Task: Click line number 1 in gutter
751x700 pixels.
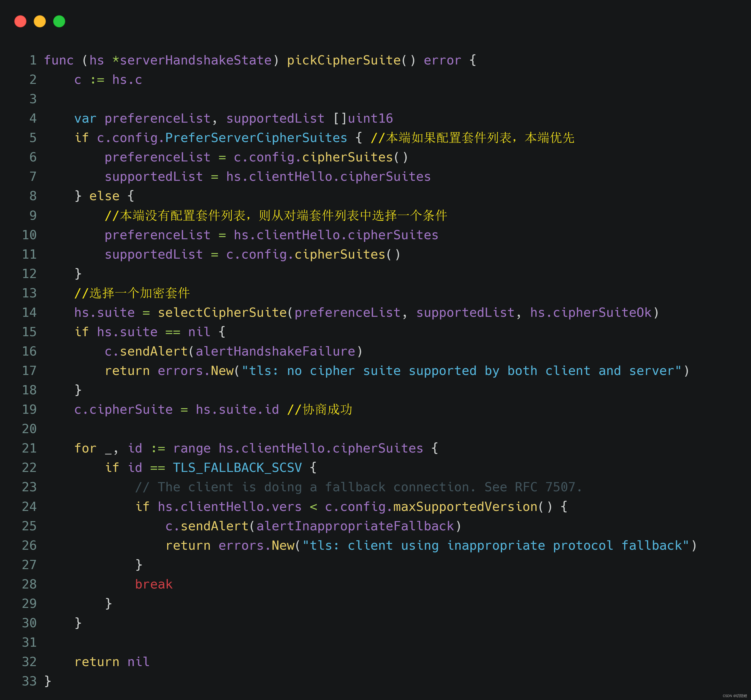Action: (x=33, y=60)
